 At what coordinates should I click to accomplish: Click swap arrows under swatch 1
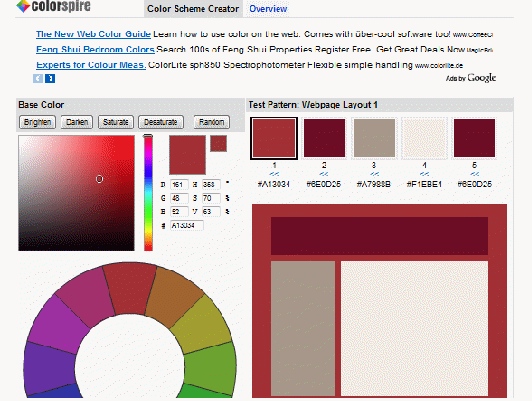coord(274,174)
